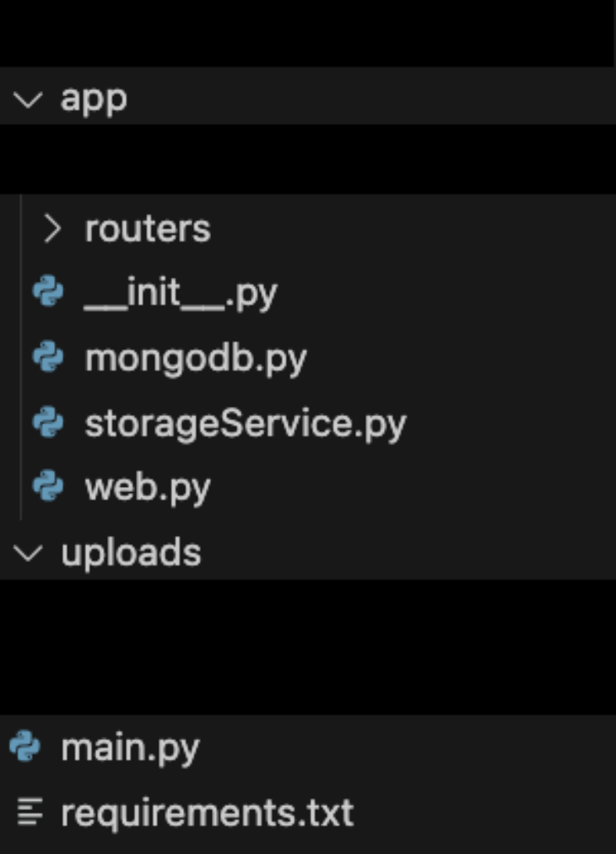Click the Python icon next to web.py
Image resolution: width=616 pixels, height=854 pixels.
coord(48,486)
